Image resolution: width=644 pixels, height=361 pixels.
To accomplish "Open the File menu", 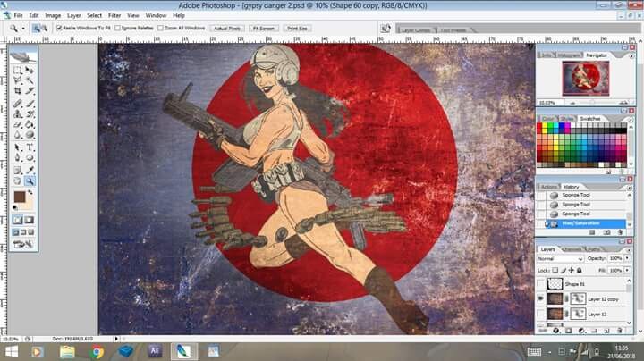I will 19,15.
